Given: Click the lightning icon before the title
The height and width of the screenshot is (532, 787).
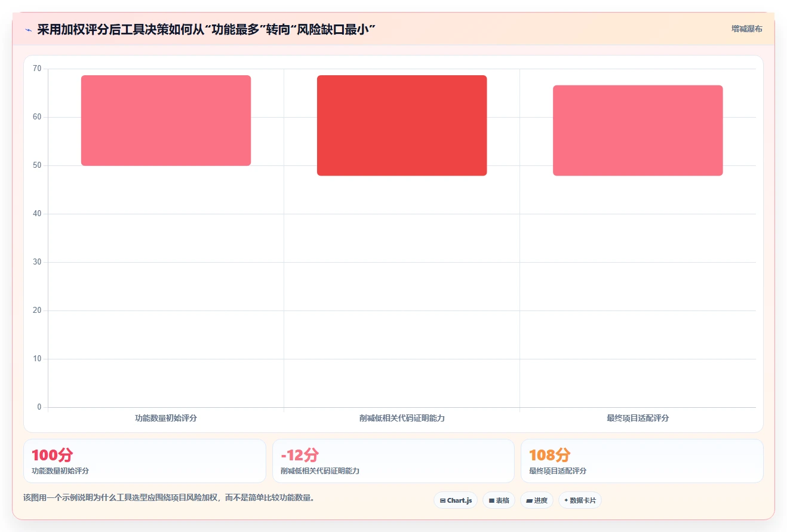Looking at the screenshot, I should (28, 29).
